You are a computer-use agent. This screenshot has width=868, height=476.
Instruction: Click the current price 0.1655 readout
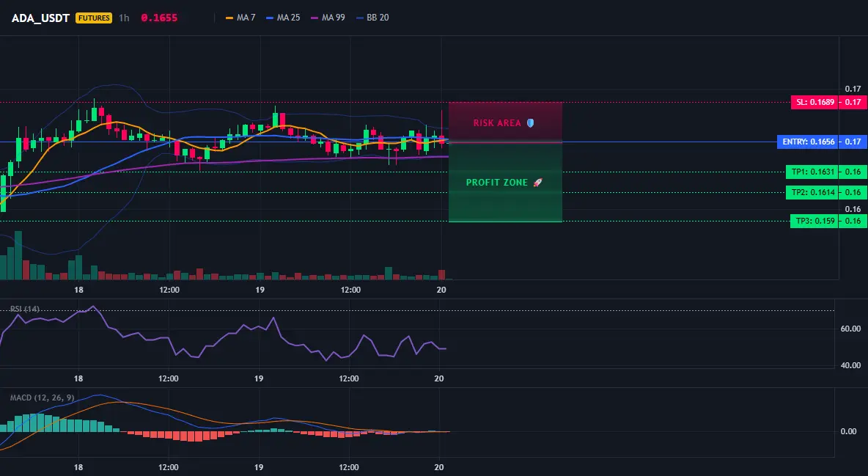pos(159,18)
